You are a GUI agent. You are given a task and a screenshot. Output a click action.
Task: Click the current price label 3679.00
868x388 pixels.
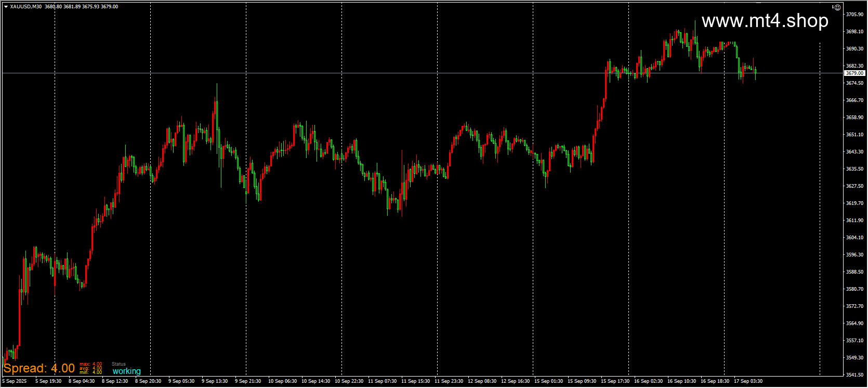point(854,73)
